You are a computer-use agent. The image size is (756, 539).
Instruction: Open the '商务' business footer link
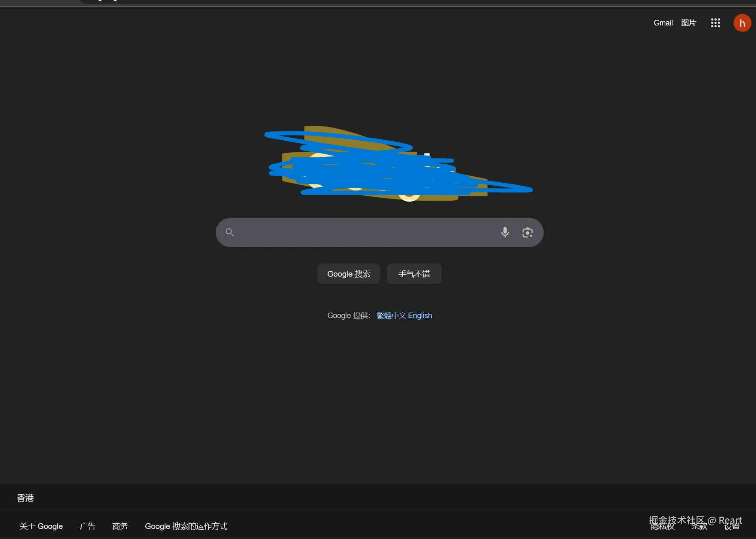point(120,526)
